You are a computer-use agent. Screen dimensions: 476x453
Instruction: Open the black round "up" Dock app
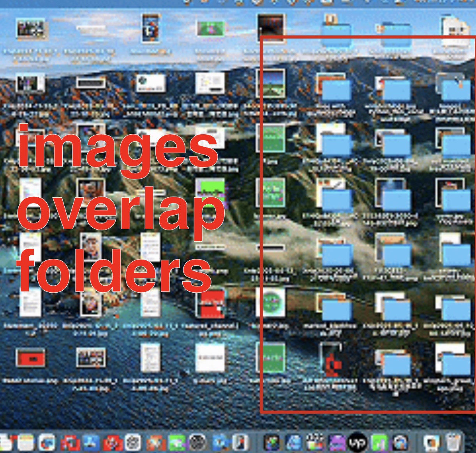[357, 442]
